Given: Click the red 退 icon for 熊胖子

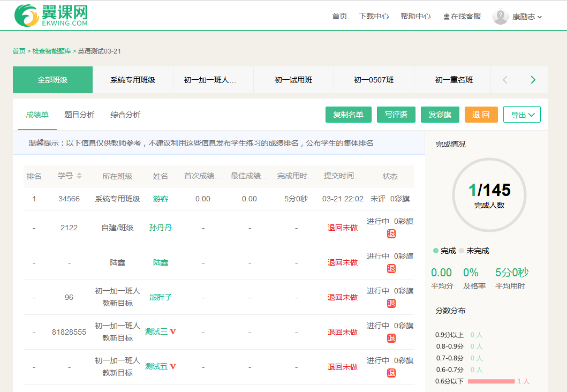Looking at the screenshot, I should pos(391,304).
